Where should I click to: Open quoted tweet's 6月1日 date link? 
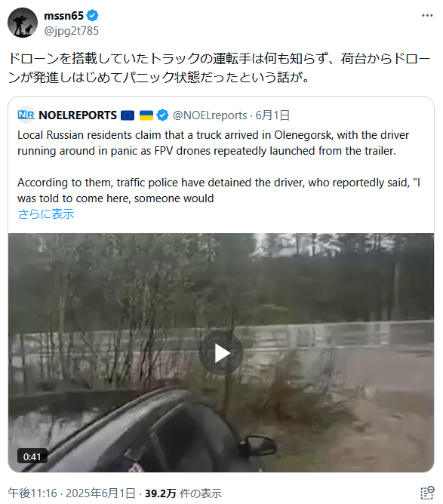272,115
